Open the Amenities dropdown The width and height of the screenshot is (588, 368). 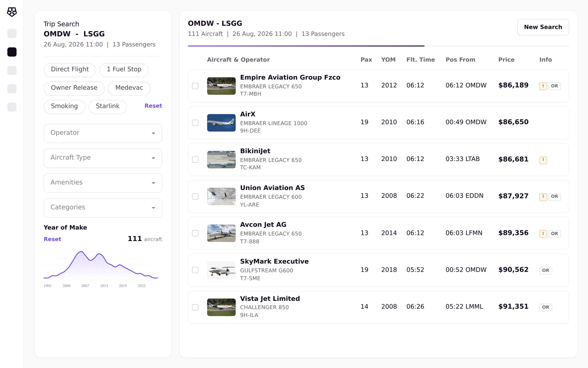tap(103, 183)
